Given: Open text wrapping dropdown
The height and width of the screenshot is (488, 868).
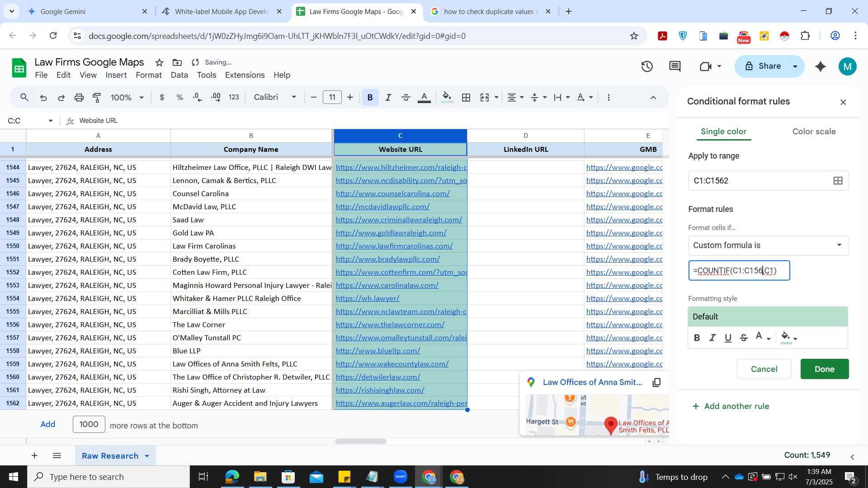Looking at the screenshot, I should [561, 98].
